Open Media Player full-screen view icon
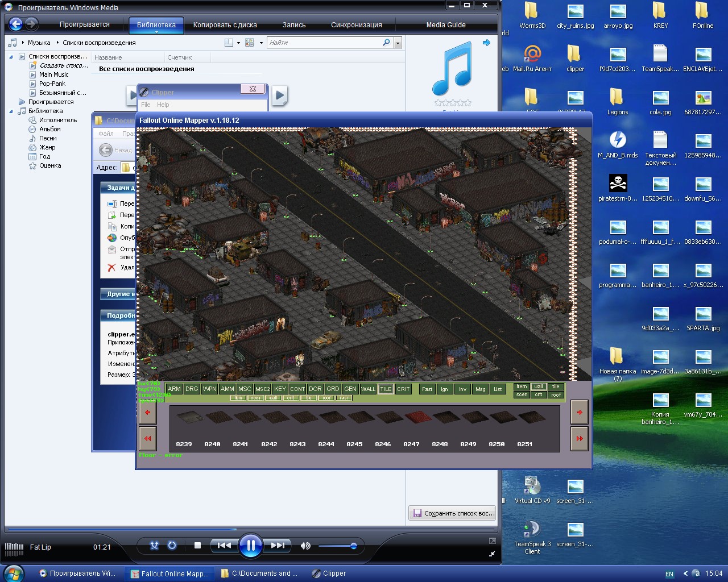Viewport: 728px width, 582px height. coord(492,541)
